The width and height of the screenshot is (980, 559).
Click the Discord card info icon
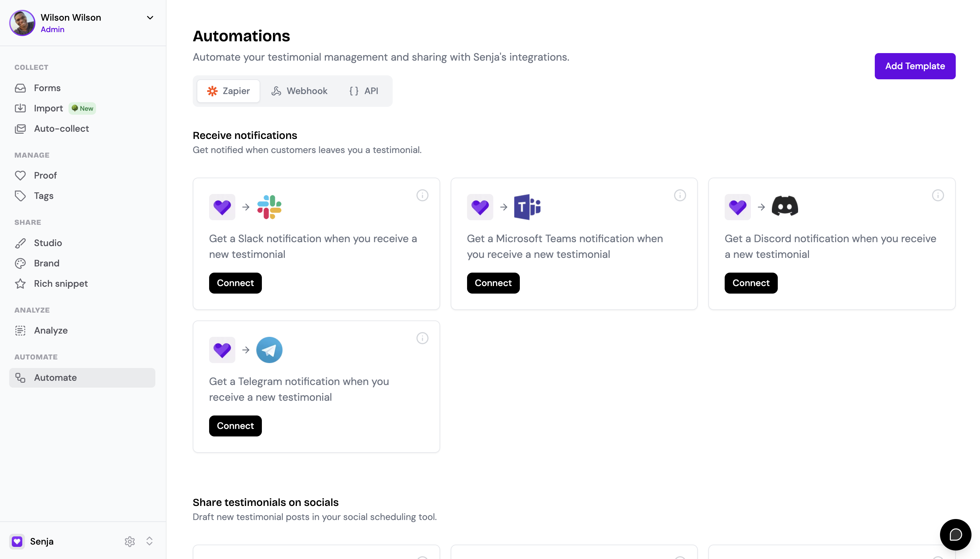point(938,195)
